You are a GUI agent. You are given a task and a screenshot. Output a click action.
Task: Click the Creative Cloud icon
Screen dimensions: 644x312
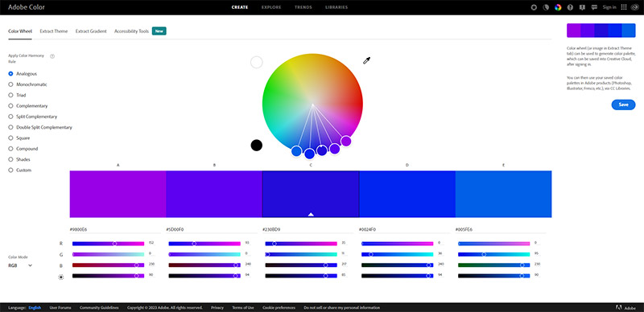[634, 7]
